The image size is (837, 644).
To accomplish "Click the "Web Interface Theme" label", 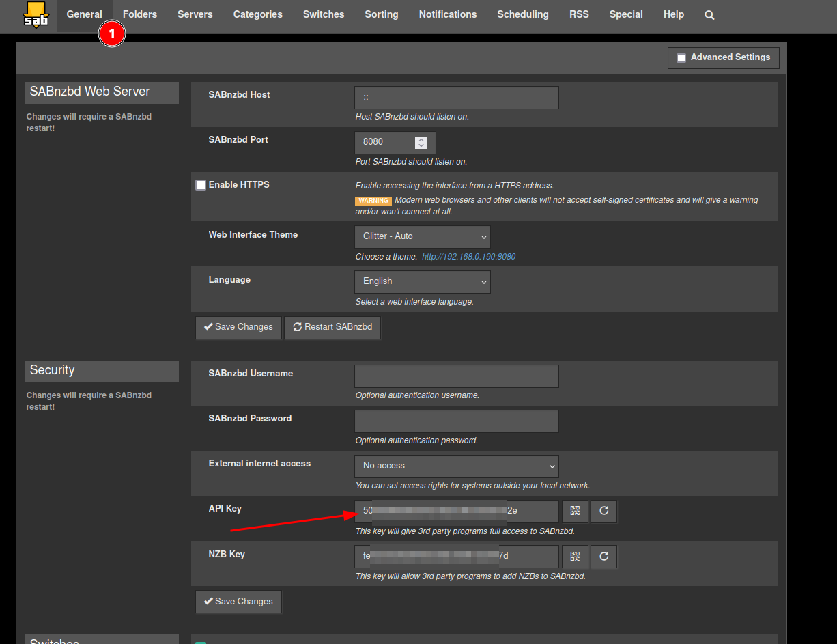I will pos(253,235).
